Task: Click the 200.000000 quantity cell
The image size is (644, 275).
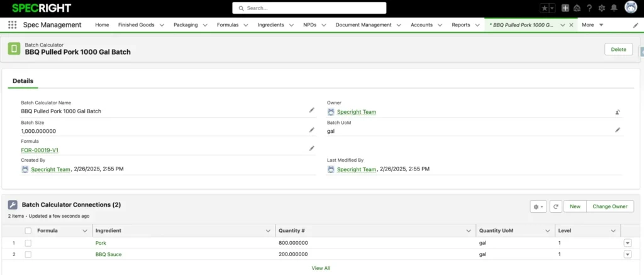Action: coord(293,254)
